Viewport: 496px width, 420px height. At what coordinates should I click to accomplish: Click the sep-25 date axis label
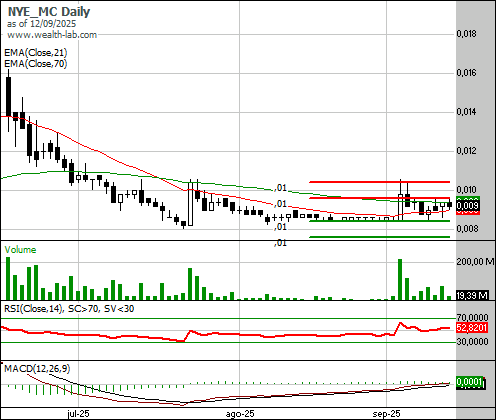[x=386, y=414]
